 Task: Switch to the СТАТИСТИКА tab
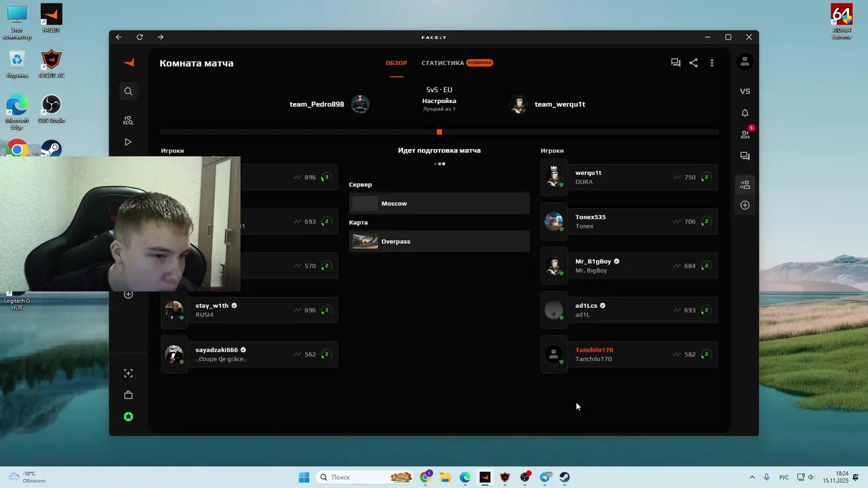443,63
